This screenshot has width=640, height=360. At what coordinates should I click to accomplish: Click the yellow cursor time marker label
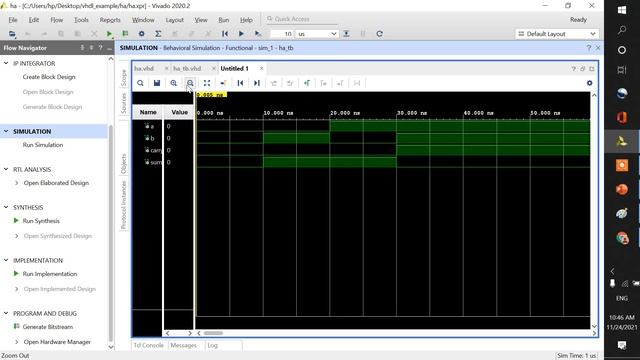pos(211,95)
